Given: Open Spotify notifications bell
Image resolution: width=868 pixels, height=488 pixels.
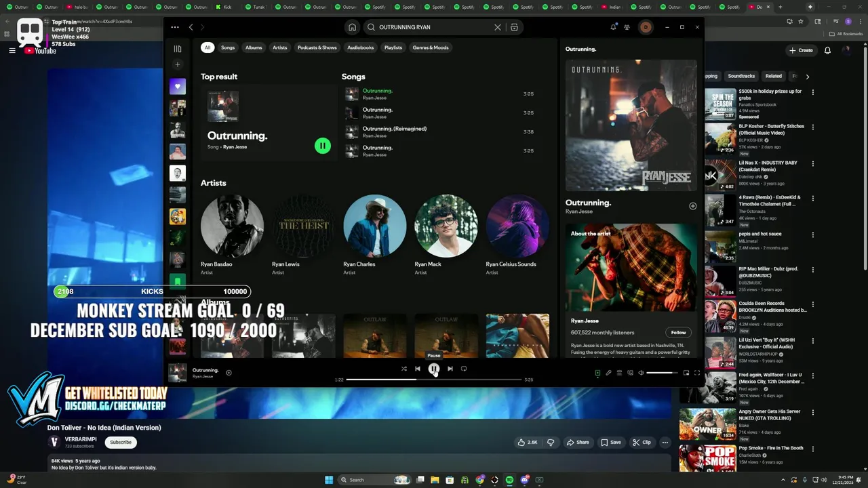Looking at the screenshot, I should point(613,27).
